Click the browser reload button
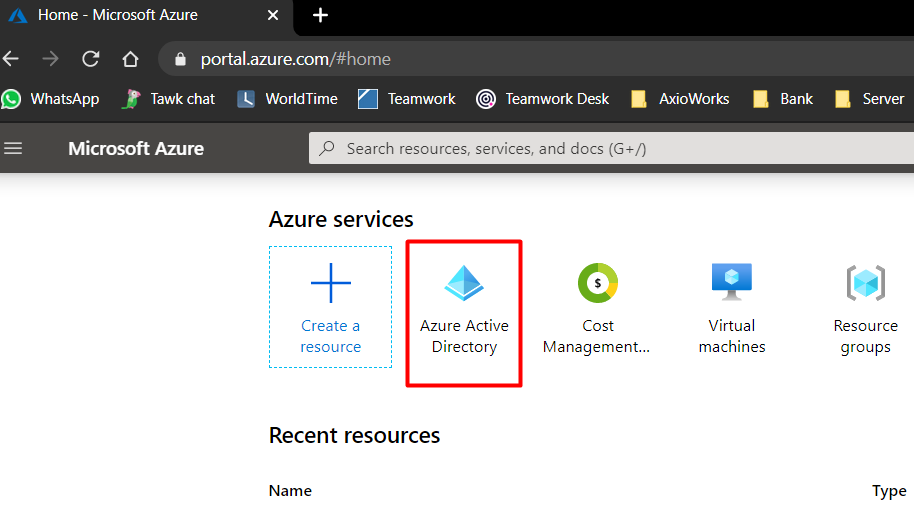Screen dimensions: 914x505 [x=90, y=59]
